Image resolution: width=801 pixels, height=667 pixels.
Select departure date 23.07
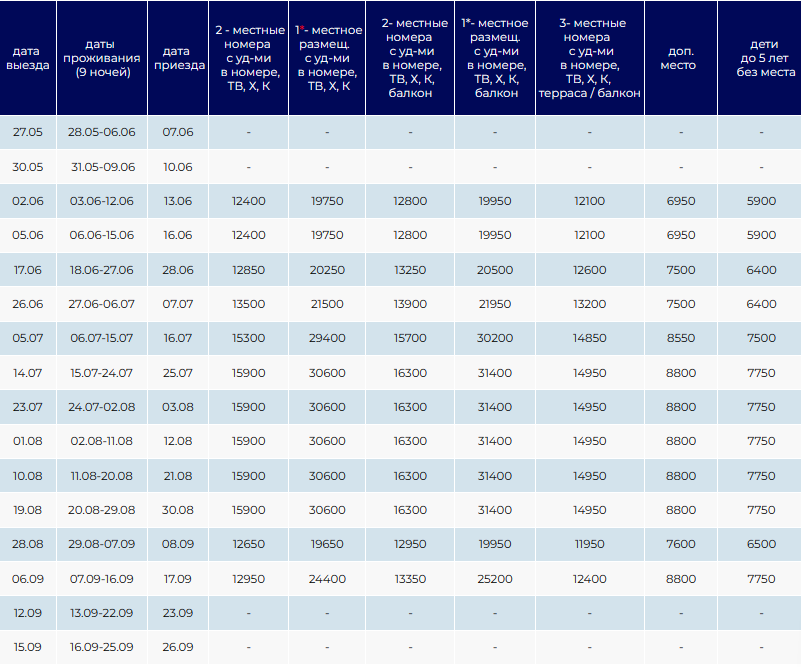tap(28, 407)
